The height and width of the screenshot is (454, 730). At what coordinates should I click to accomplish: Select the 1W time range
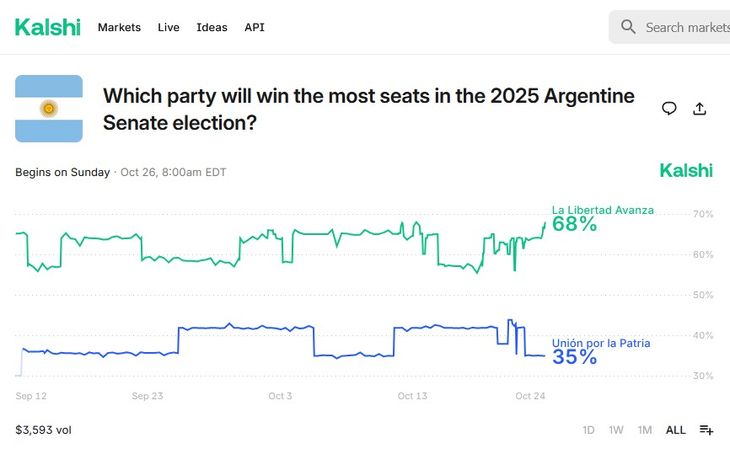(x=616, y=430)
